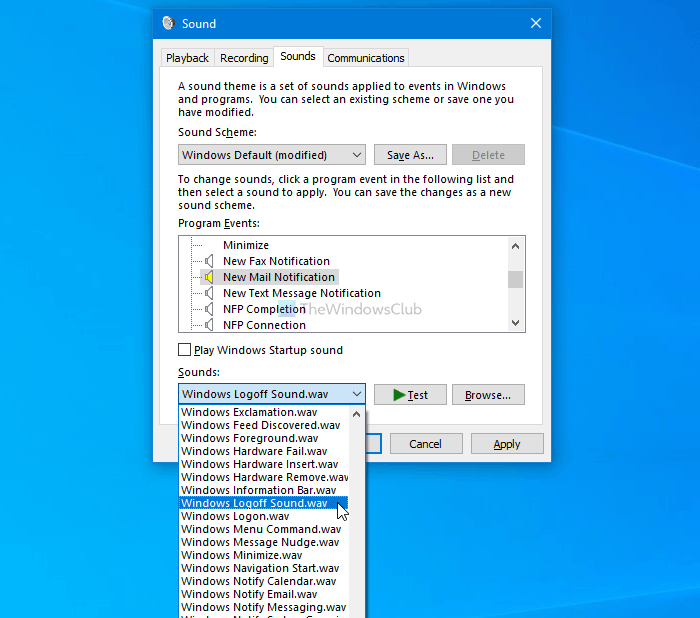Click the speaker icon next to NFP Connection

click(x=209, y=325)
